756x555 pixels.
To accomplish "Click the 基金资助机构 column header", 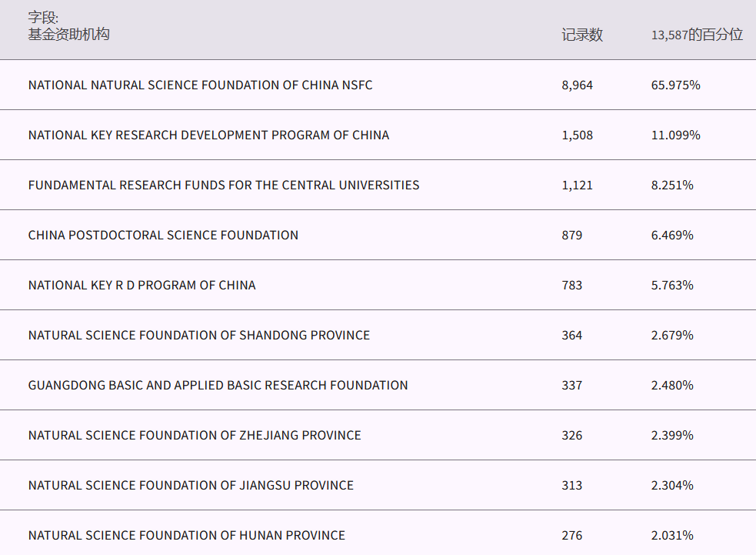I will tap(68, 35).
